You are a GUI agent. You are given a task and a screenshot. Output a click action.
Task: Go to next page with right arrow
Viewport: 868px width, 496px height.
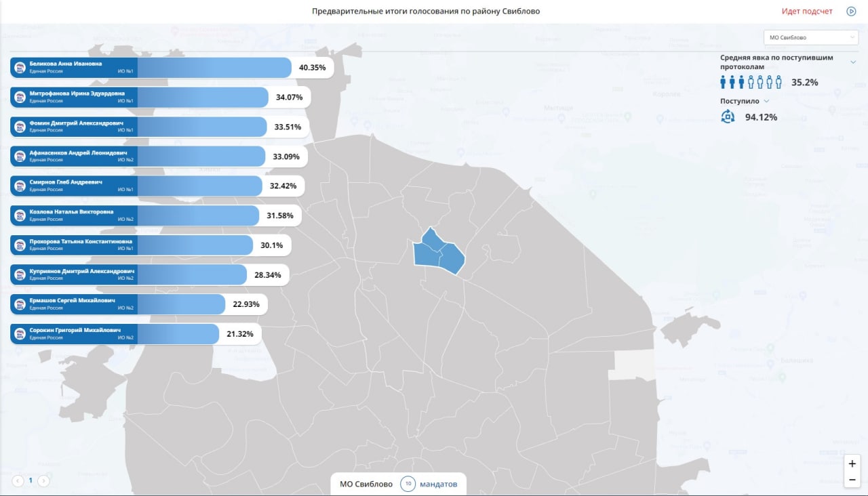click(43, 480)
